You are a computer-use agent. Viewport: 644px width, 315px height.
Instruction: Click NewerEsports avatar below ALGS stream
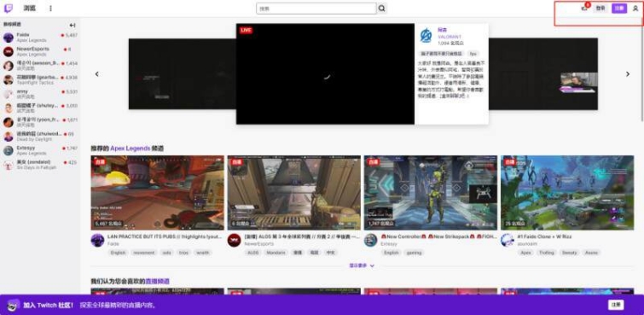click(234, 240)
